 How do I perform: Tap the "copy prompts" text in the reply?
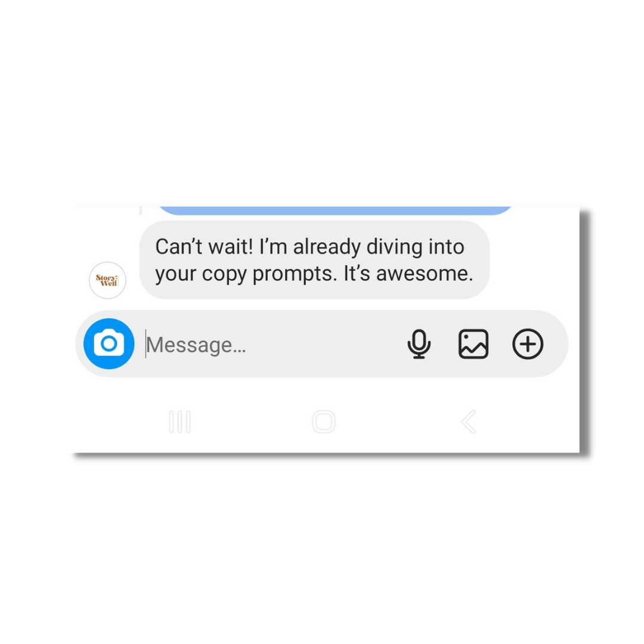[270, 274]
